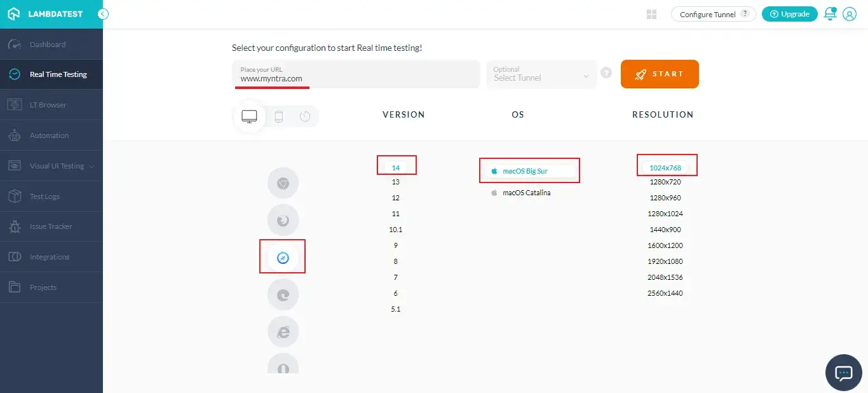Collapse the left sidebar with the arrow

pos(103,14)
